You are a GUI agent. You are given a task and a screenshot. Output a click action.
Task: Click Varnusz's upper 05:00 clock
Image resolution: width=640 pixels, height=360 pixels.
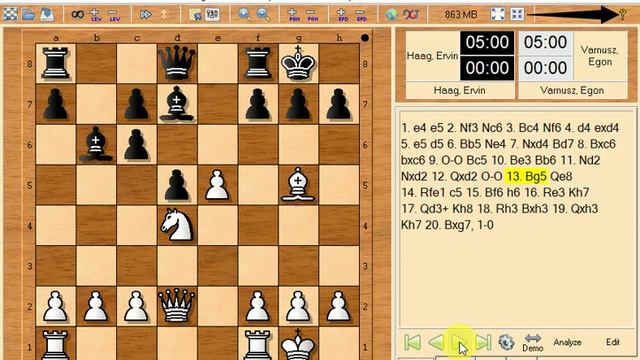point(545,42)
